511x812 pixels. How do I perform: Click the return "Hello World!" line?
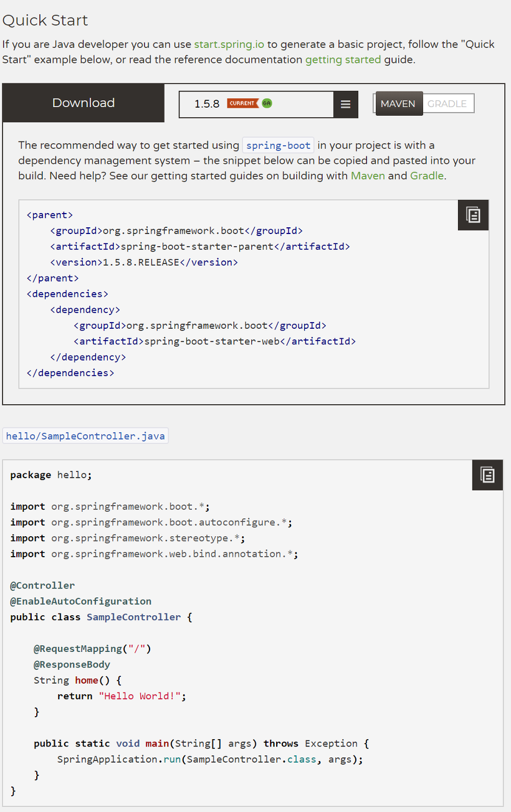point(122,696)
